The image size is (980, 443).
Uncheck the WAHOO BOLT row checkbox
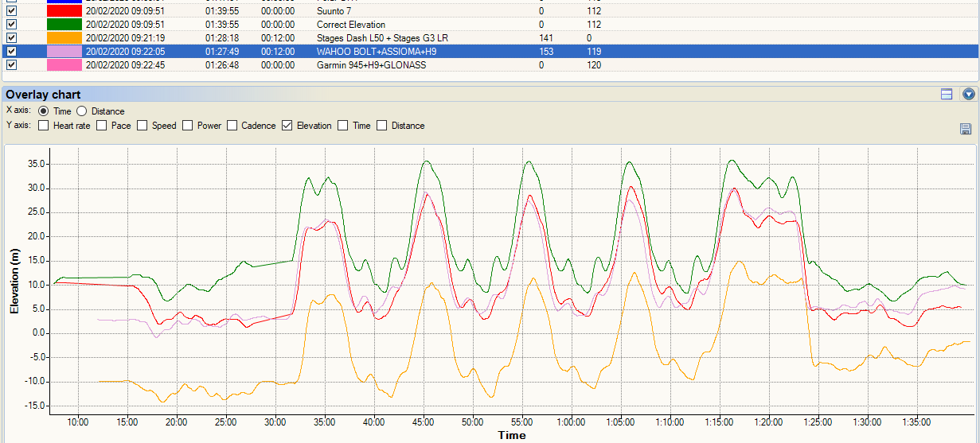(x=11, y=51)
